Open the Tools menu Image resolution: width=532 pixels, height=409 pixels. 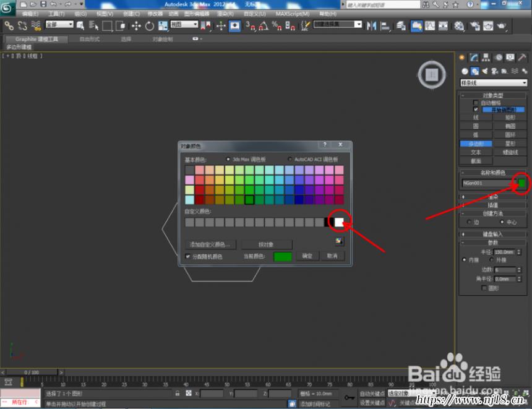[56, 14]
